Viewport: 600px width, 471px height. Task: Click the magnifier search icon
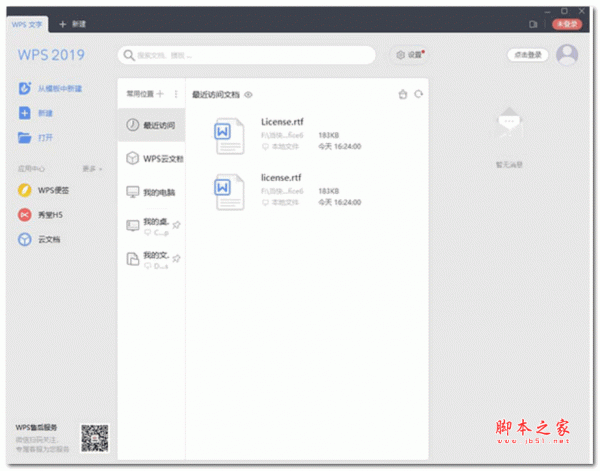coord(129,55)
